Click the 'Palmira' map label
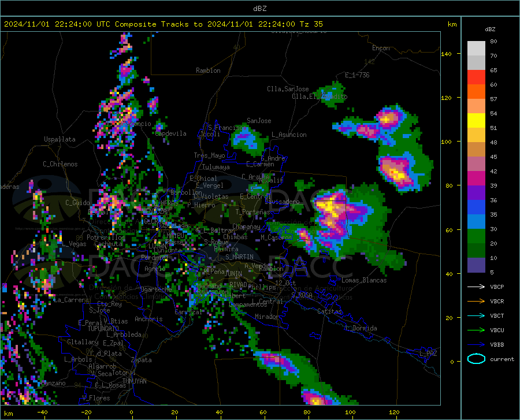The height and width of the screenshot is (420, 520). click(226, 248)
